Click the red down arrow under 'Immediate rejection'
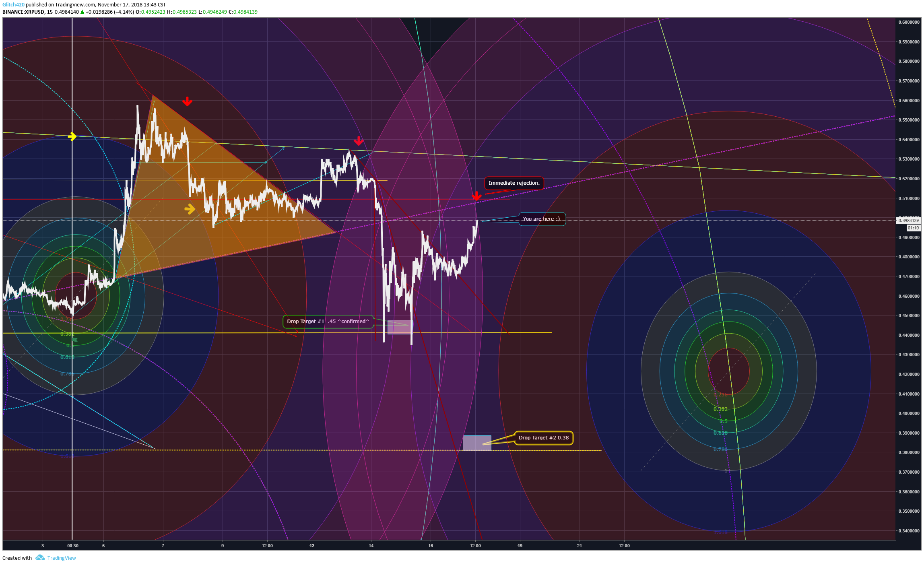Viewport: 924px width, 565px height. tap(476, 196)
